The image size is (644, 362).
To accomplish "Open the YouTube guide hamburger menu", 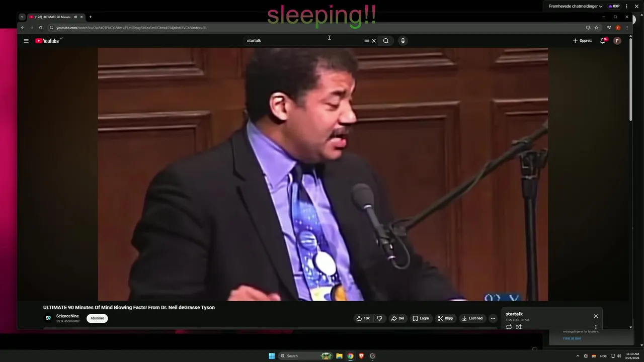I will [26, 41].
